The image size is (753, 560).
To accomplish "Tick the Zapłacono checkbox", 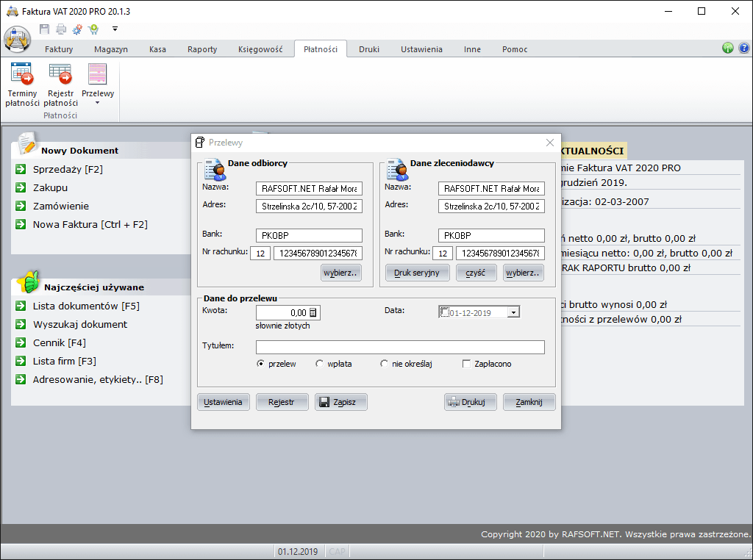I will tap(466, 364).
